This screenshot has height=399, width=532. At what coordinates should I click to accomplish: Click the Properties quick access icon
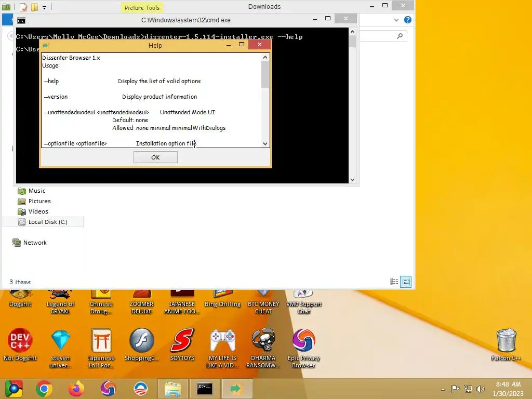tap(23, 7)
